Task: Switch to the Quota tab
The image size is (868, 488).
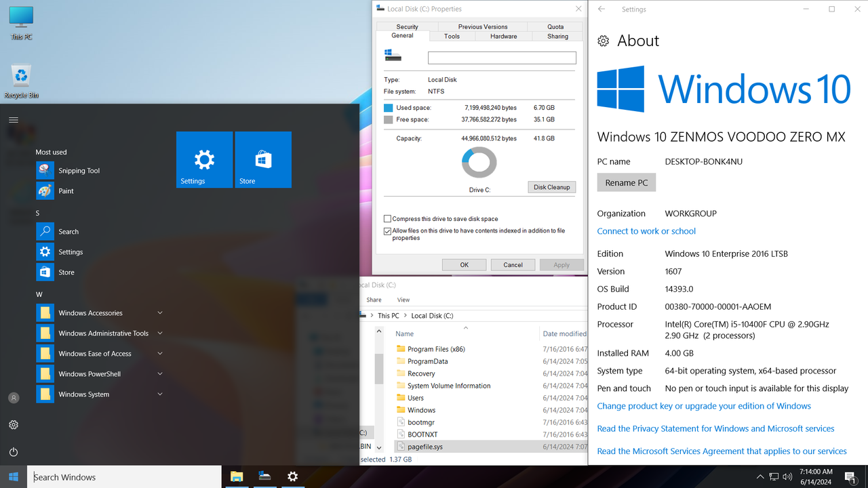Action: coord(555,26)
